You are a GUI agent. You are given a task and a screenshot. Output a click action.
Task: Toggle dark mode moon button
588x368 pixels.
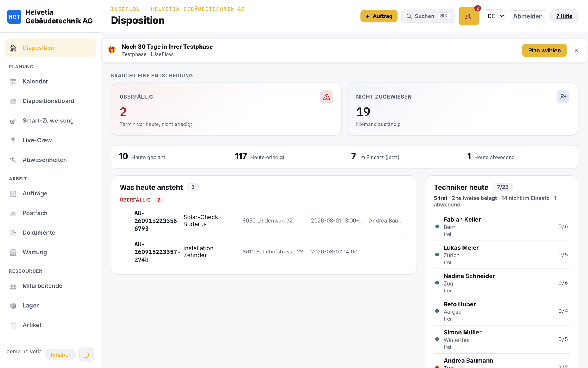point(86,354)
